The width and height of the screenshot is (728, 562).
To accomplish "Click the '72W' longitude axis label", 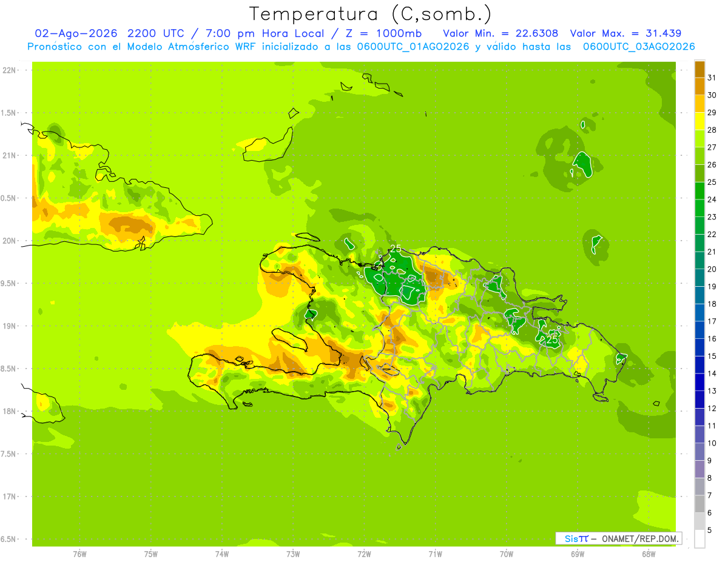I will (364, 554).
